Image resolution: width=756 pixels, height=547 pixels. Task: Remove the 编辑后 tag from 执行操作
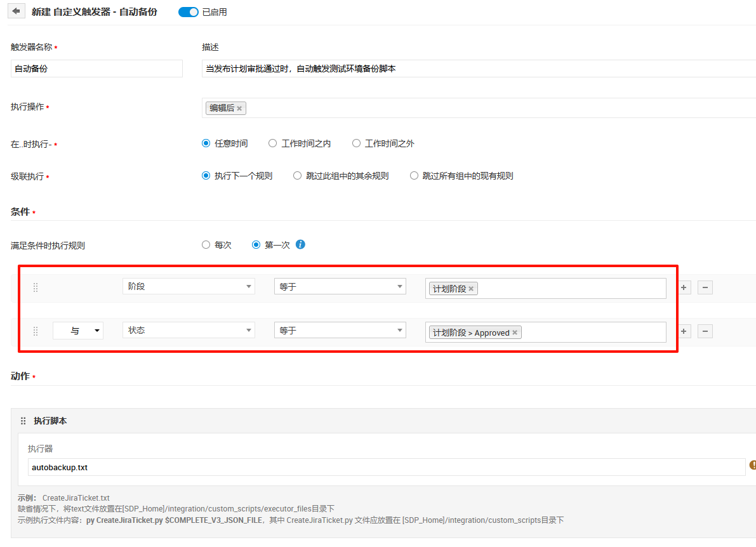tap(239, 108)
